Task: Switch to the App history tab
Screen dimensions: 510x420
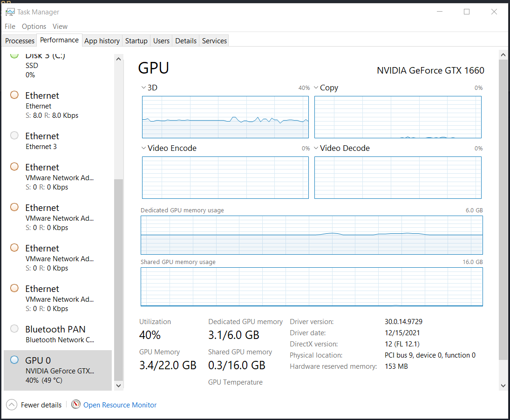Action: tap(102, 41)
